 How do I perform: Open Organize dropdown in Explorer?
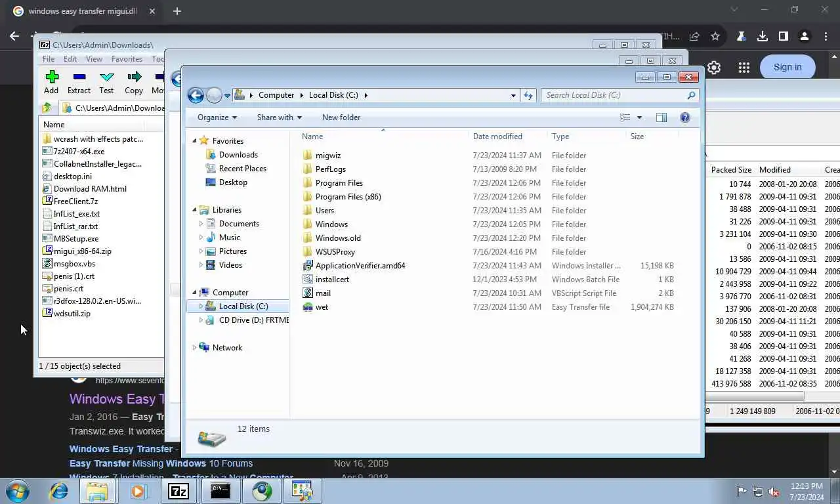(217, 117)
